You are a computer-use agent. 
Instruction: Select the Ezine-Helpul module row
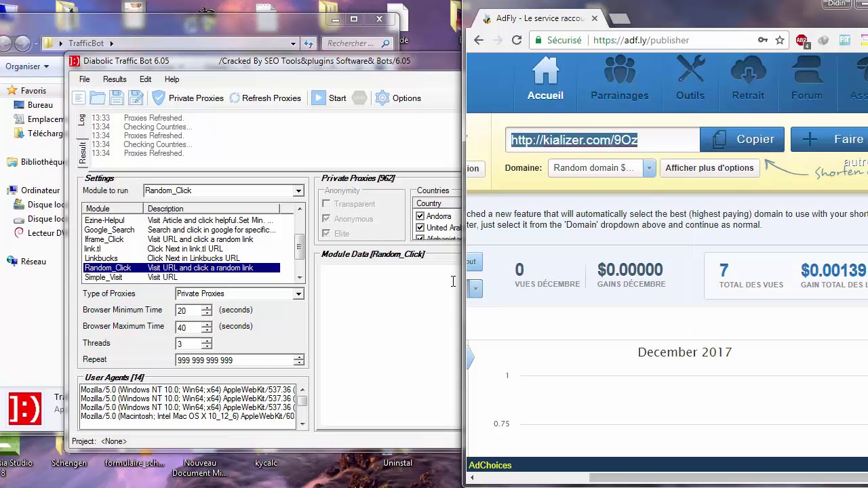(x=181, y=220)
